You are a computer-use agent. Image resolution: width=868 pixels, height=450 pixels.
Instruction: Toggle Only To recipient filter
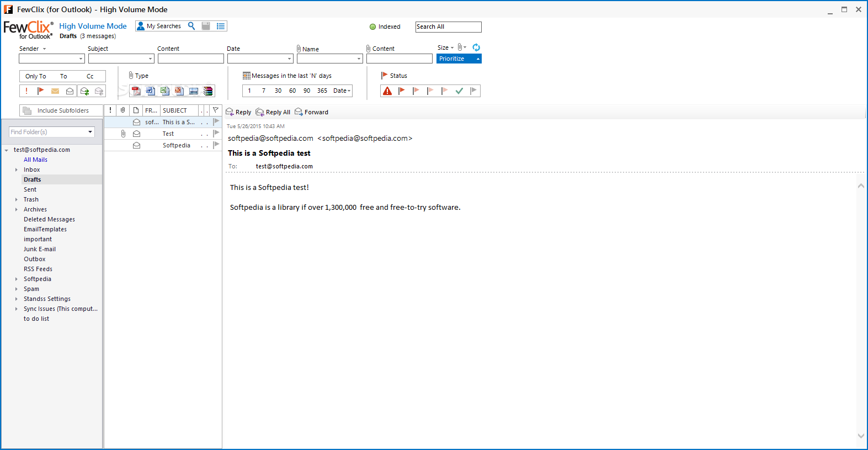coord(36,76)
